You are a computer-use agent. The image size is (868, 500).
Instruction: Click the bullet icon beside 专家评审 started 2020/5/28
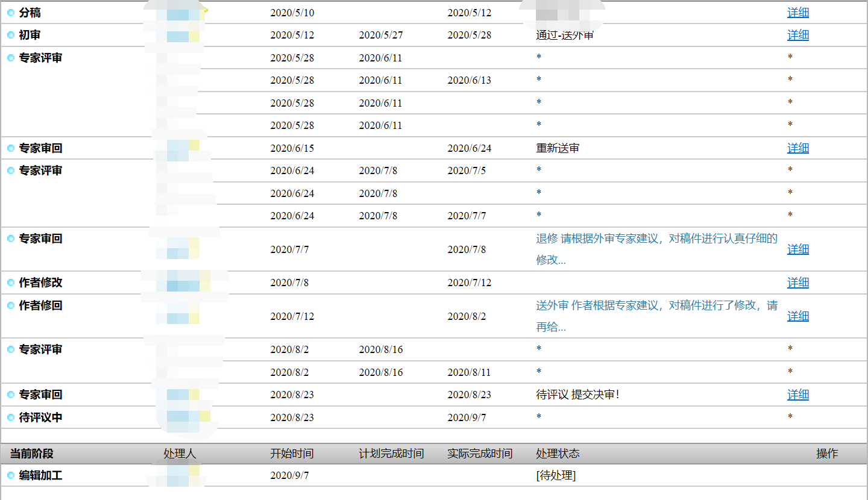[11, 58]
